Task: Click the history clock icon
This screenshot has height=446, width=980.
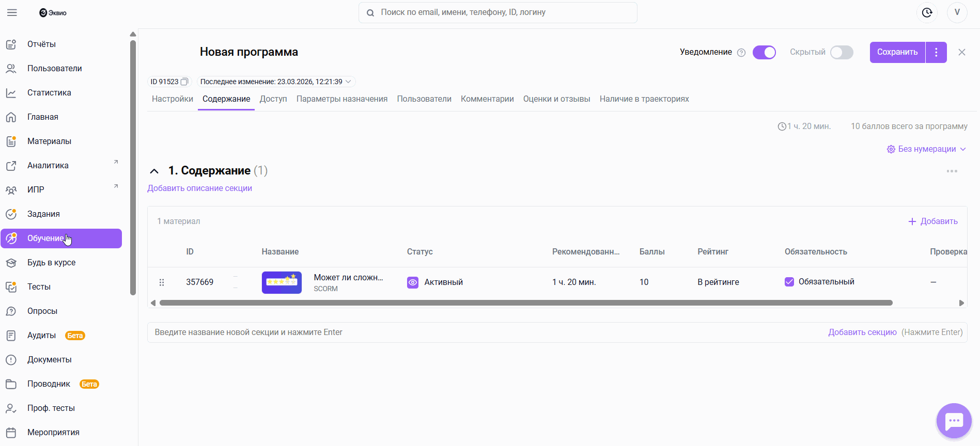Action: (x=927, y=13)
